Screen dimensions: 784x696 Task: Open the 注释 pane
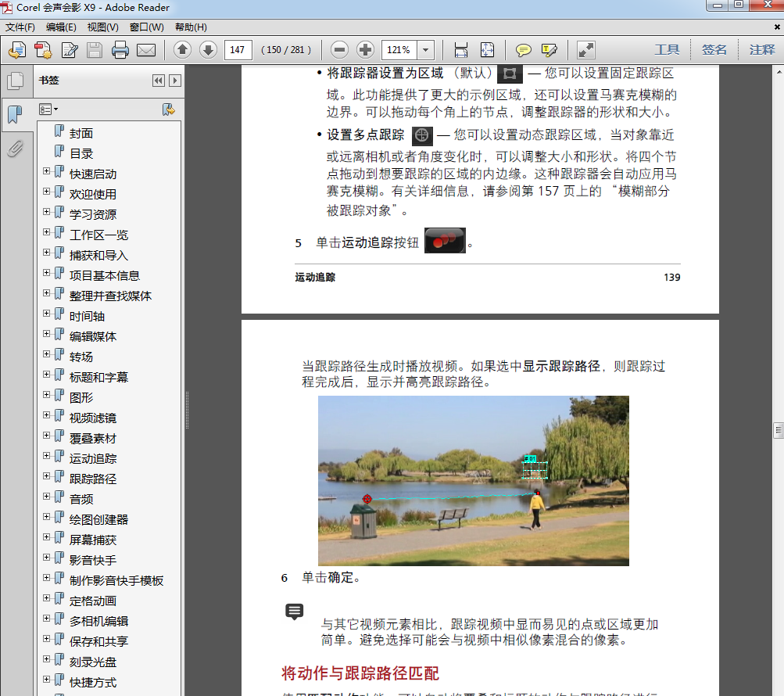(761, 49)
